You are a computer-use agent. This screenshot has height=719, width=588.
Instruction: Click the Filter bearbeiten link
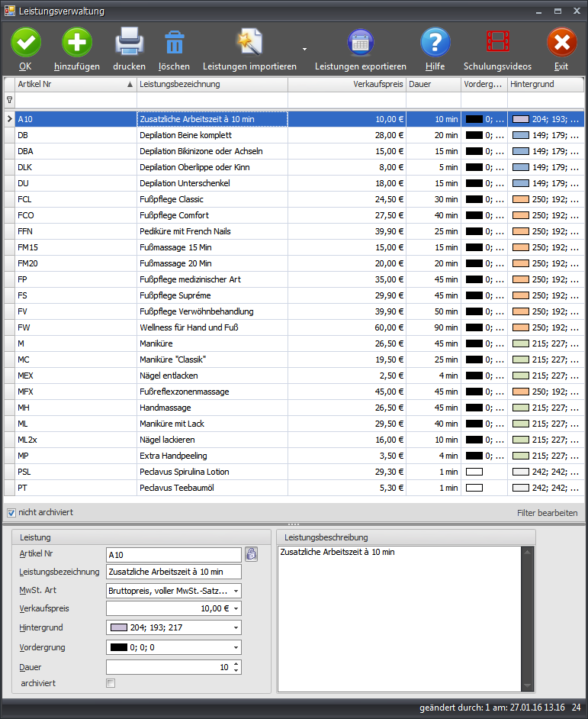click(547, 513)
